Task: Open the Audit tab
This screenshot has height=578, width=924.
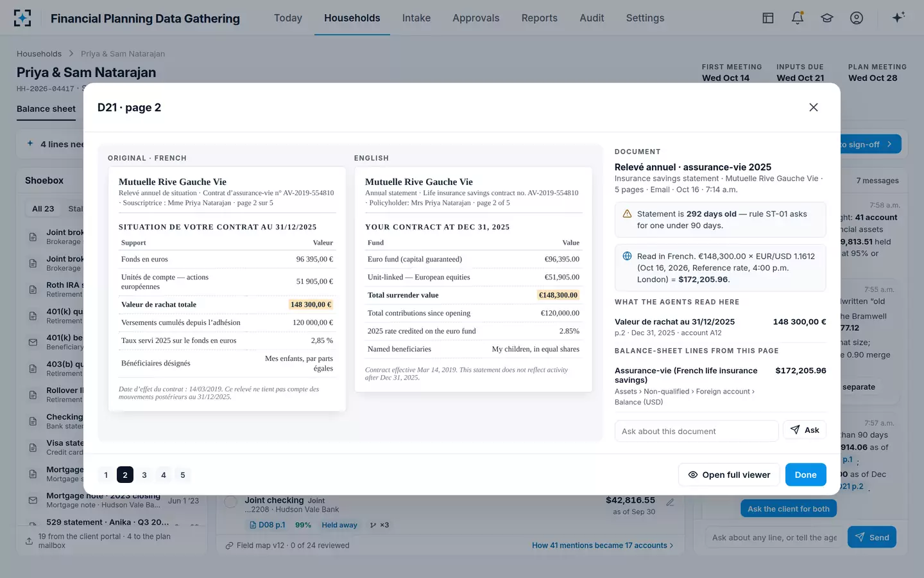Action: (x=592, y=18)
